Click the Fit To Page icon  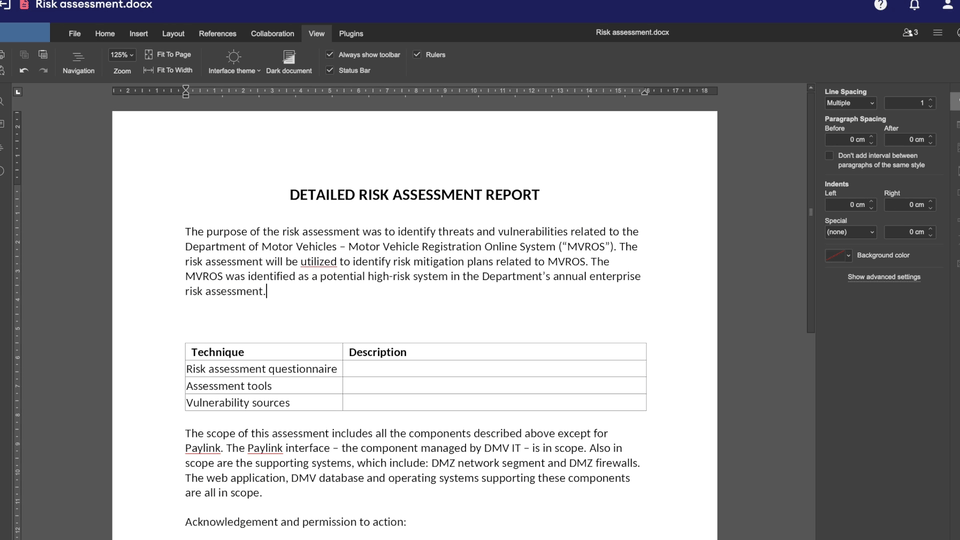[x=149, y=55]
